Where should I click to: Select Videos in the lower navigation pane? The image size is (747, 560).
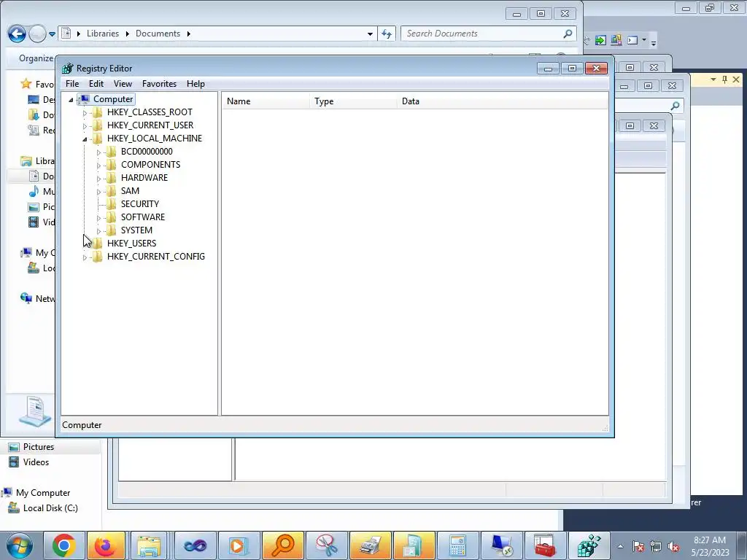(x=36, y=462)
